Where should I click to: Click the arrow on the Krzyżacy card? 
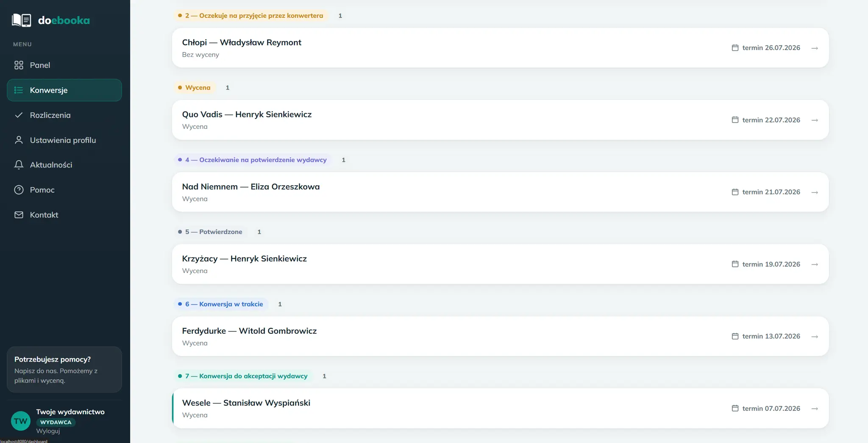[815, 264]
